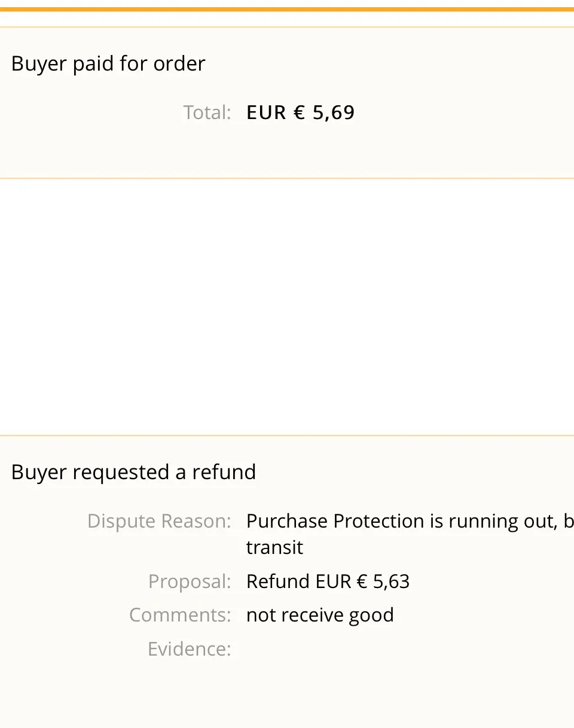Click the 5,63 refund amount

pyautogui.click(x=391, y=581)
